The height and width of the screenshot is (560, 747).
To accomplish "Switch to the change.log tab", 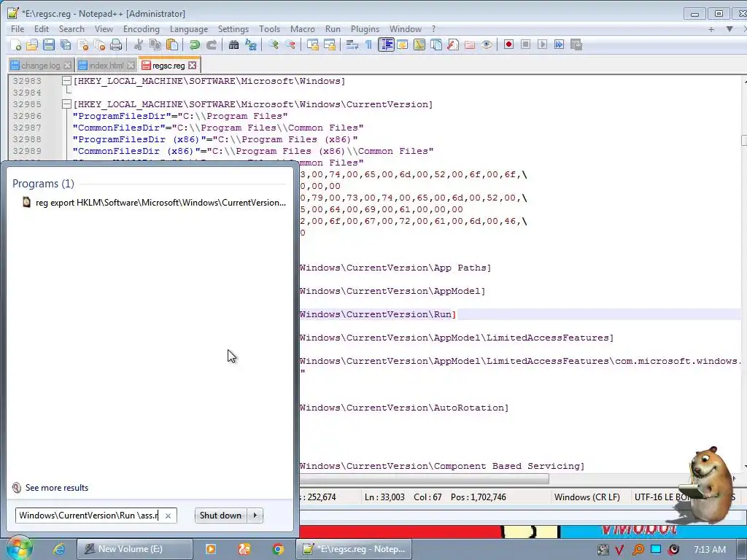I will pos(41,65).
